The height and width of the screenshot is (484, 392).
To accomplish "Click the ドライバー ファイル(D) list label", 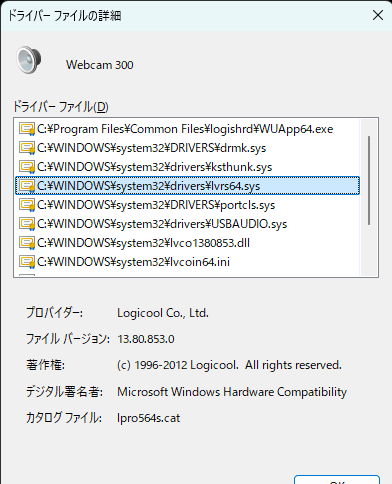I will pos(61,107).
